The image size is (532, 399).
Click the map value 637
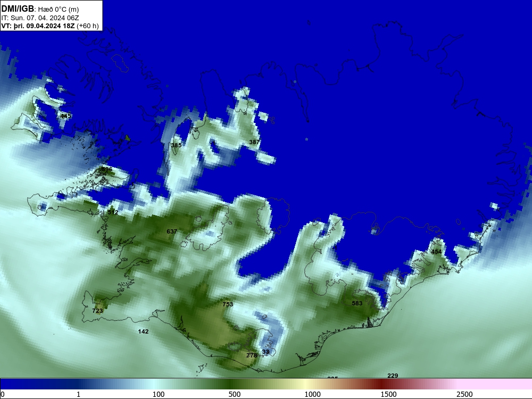point(172,231)
